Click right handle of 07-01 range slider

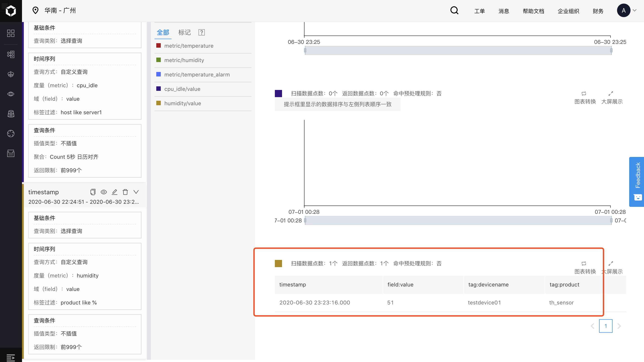pos(611,221)
